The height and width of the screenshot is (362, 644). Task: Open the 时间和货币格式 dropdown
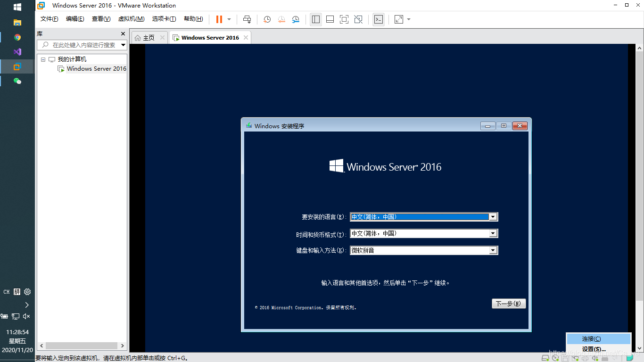click(x=493, y=233)
